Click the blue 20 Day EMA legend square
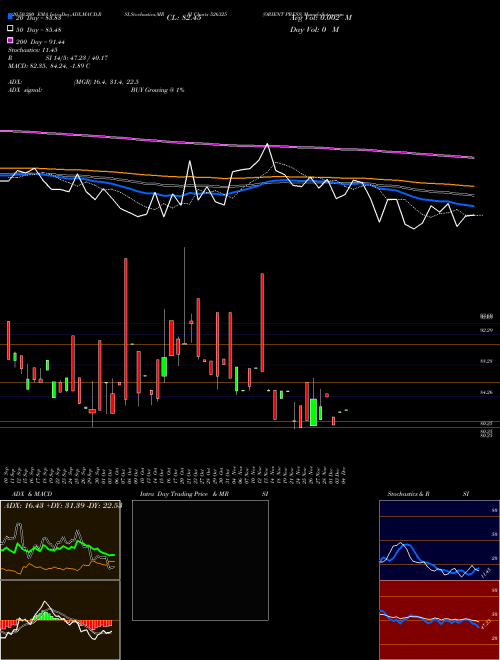 [10, 16]
